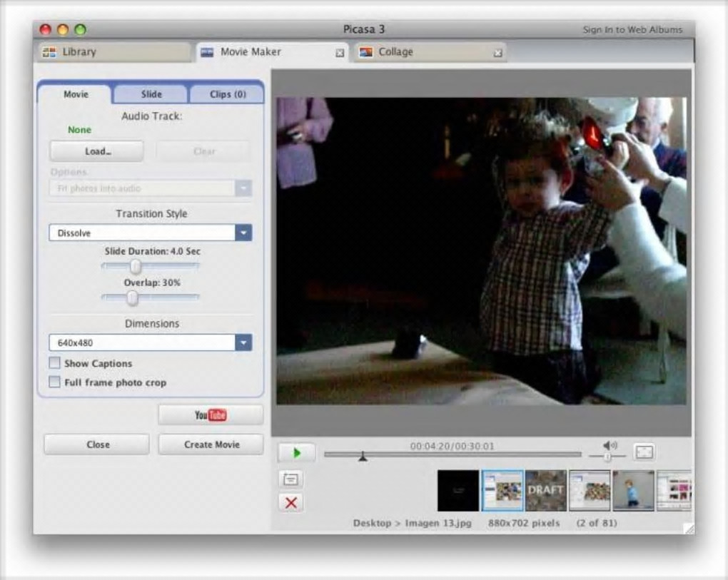
Task: Upload movie with the YouTube button
Action: [211, 415]
